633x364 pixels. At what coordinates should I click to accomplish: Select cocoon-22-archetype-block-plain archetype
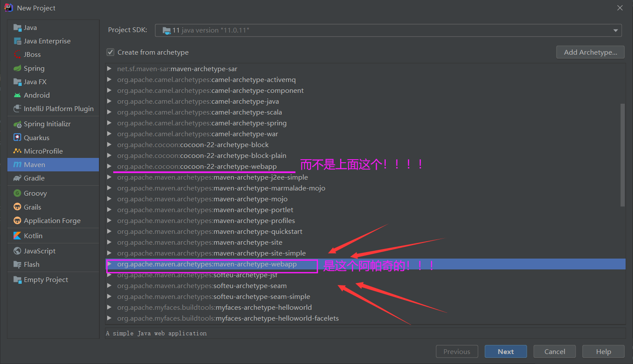tap(202, 156)
